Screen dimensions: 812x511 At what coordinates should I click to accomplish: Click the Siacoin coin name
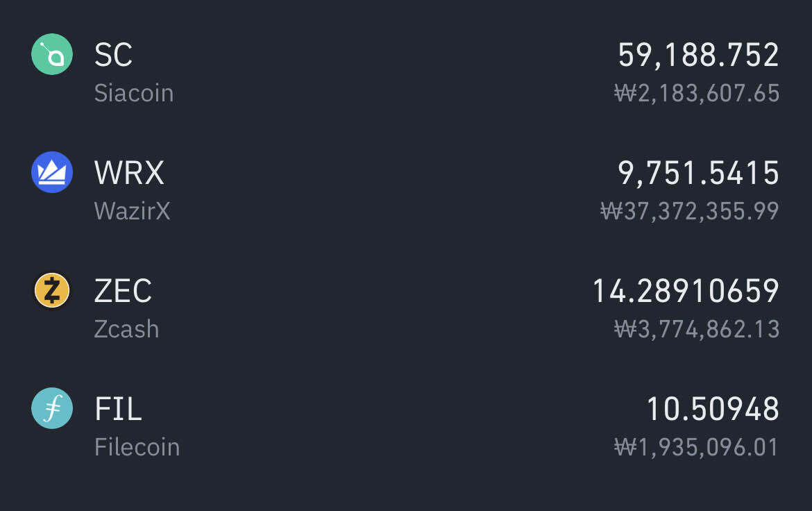click(x=134, y=93)
